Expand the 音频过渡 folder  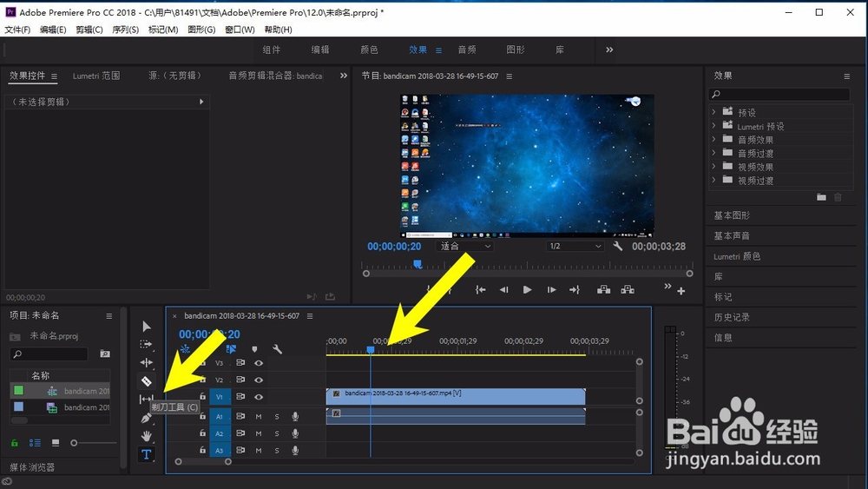[x=713, y=153]
